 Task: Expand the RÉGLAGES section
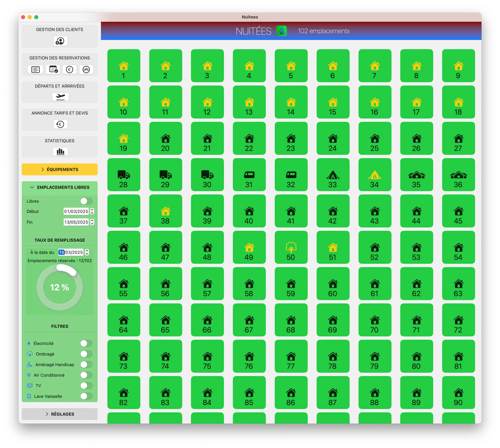(x=60, y=414)
